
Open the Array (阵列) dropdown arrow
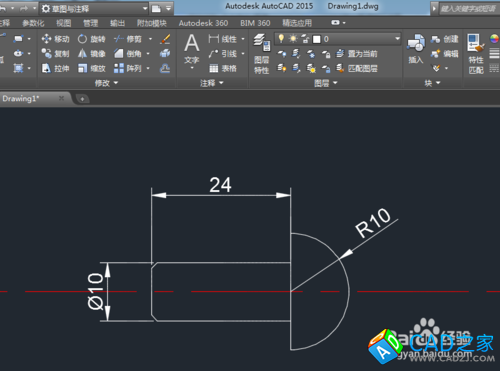[x=148, y=69]
